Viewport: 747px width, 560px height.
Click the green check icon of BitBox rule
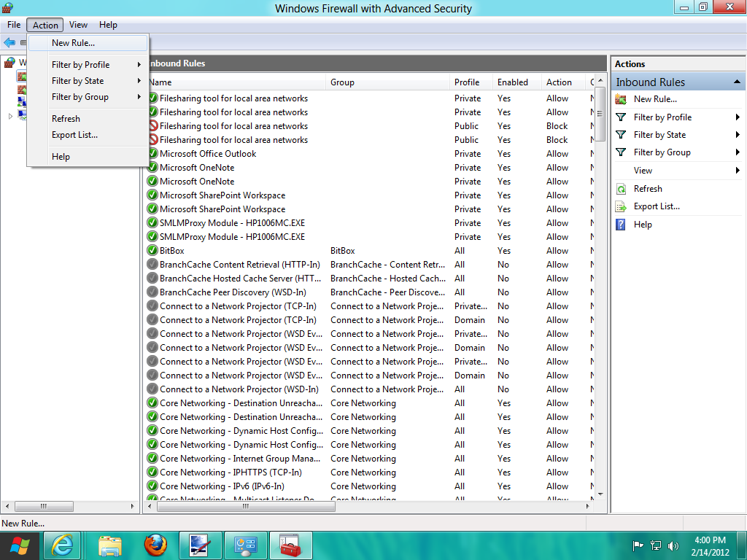[152, 251]
